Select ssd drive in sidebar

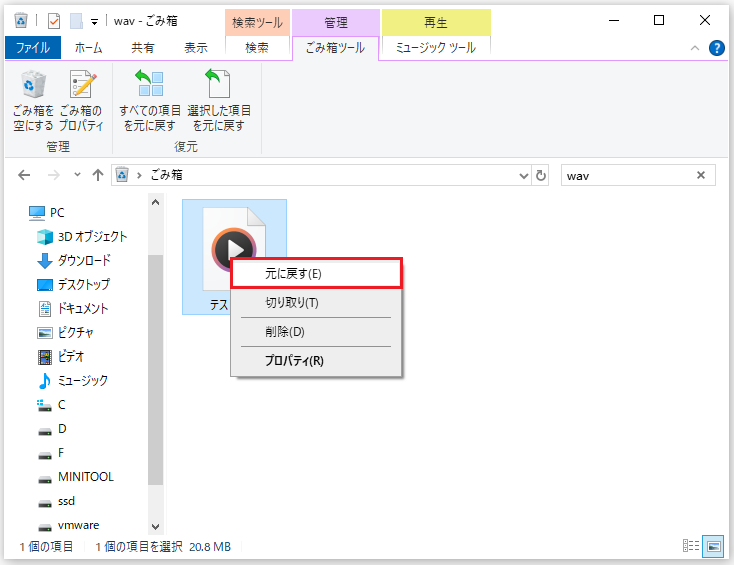pyautogui.click(x=56, y=501)
